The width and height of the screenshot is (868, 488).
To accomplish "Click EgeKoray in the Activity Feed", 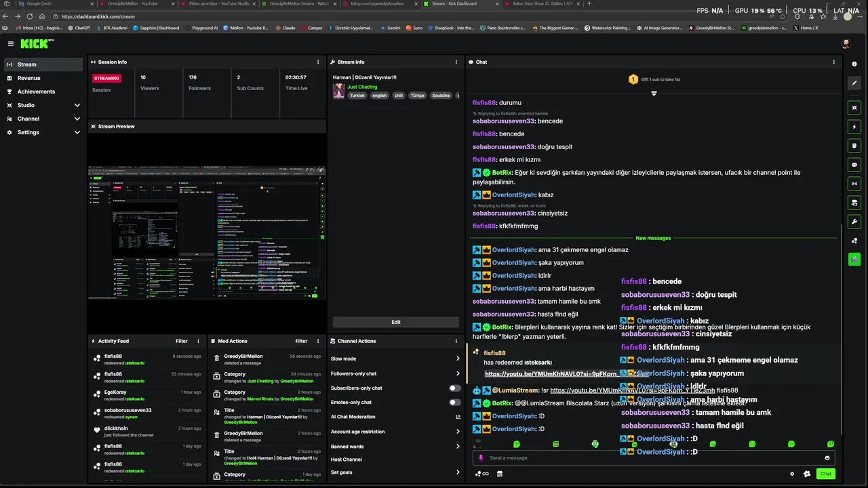I will pyautogui.click(x=115, y=392).
